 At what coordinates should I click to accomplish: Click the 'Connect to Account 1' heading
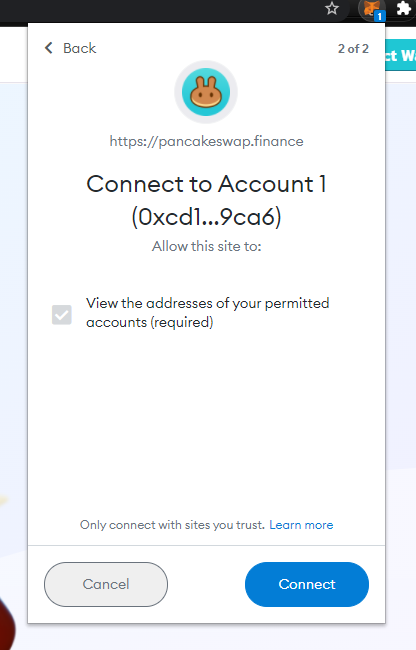pyautogui.click(x=206, y=184)
